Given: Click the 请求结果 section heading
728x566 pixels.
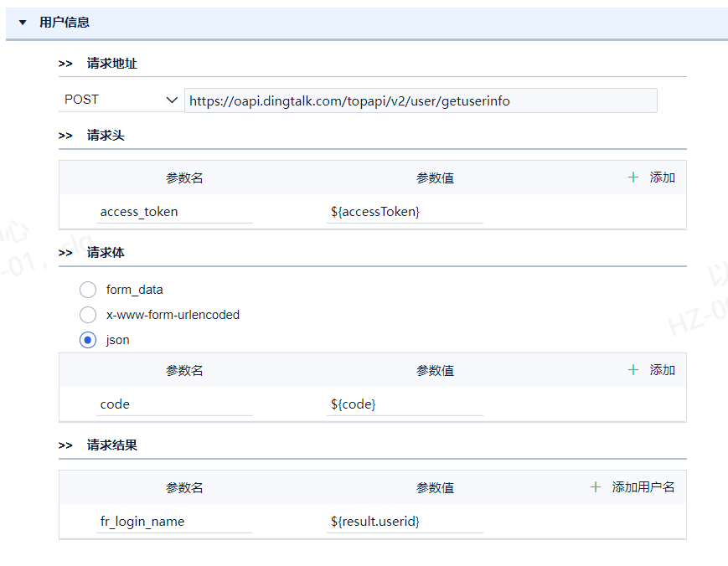Looking at the screenshot, I should tap(112, 445).
